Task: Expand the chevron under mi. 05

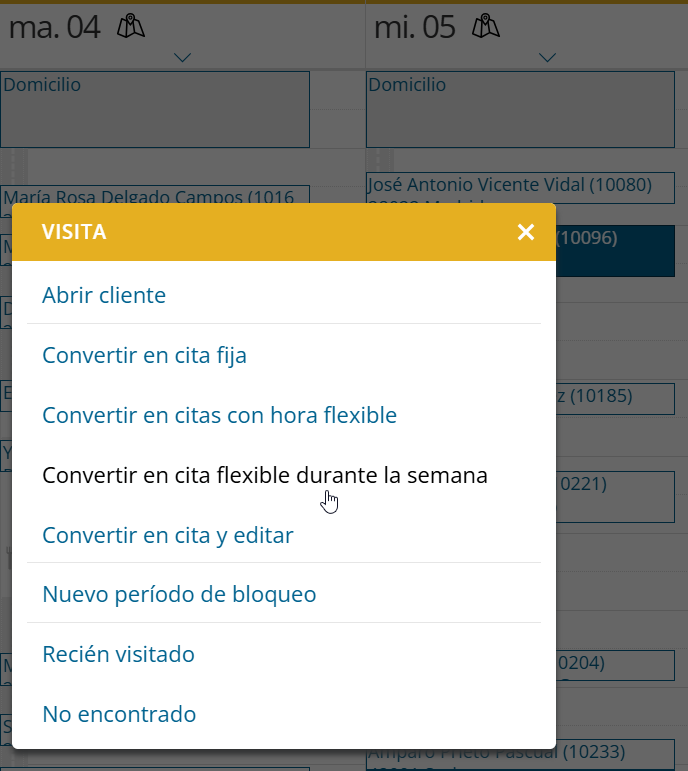Action: (x=547, y=57)
